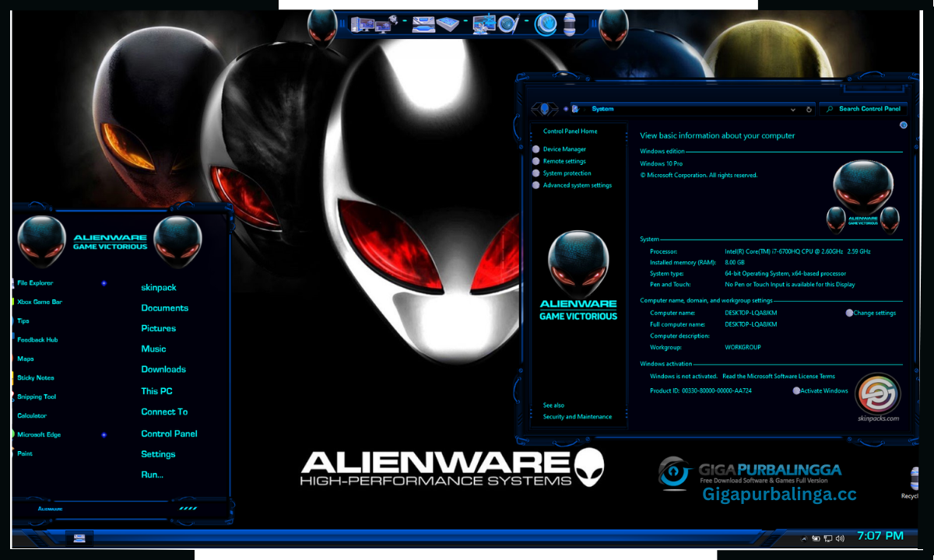Open the flat drive box dock icon
934x560 pixels.
(x=448, y=24)
